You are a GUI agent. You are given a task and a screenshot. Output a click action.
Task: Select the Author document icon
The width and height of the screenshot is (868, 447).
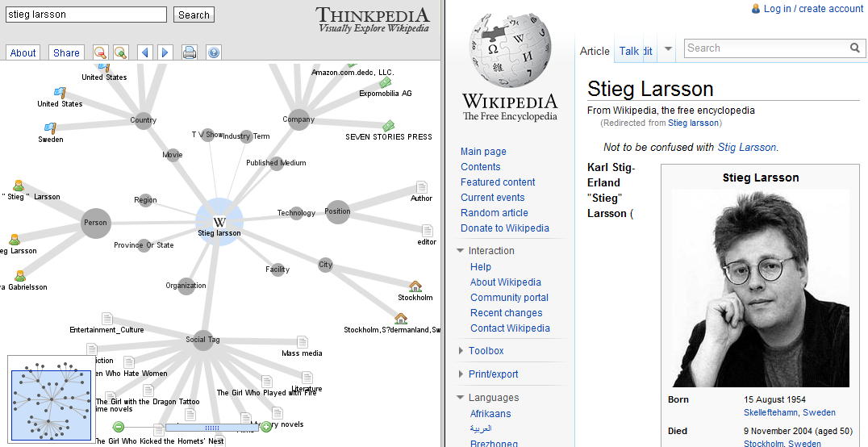422,186
